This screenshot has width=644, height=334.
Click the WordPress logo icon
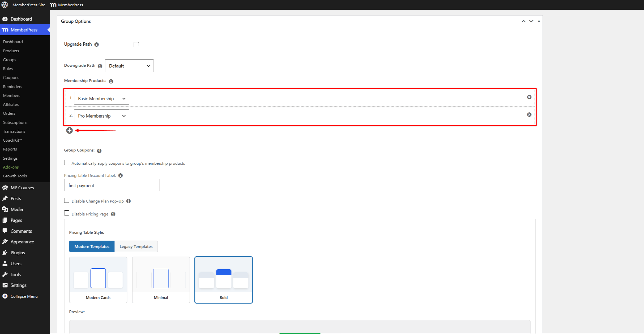(x=5, y=5)
